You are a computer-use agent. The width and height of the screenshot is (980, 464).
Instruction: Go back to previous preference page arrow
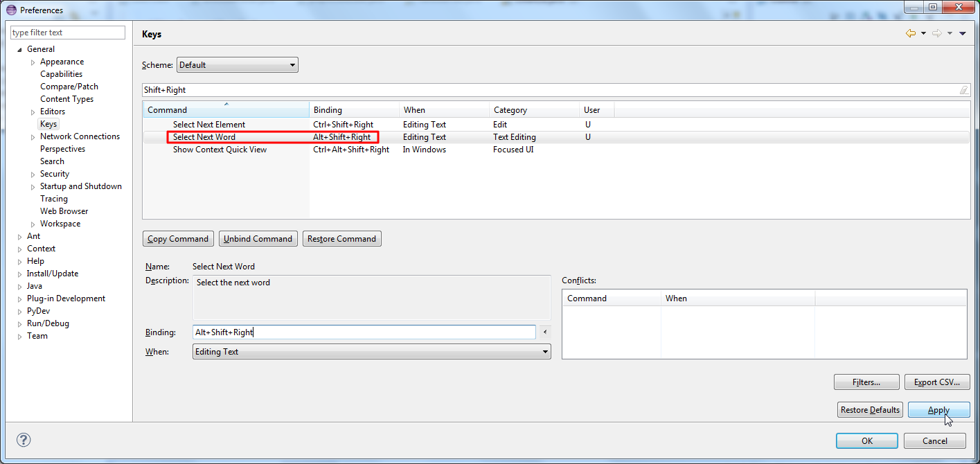[x=911, y=33]
